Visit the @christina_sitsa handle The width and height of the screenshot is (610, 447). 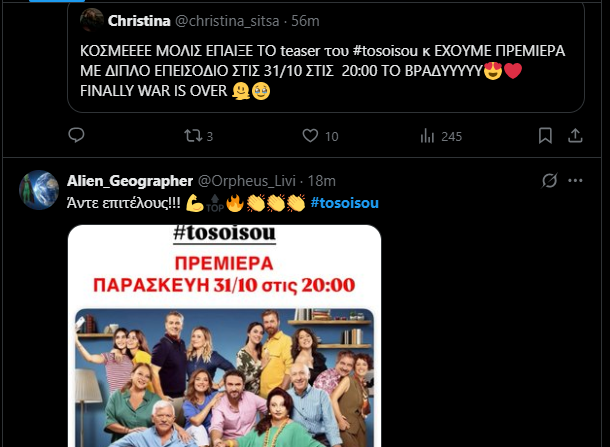pyautogui.click(x=227, y=21)
